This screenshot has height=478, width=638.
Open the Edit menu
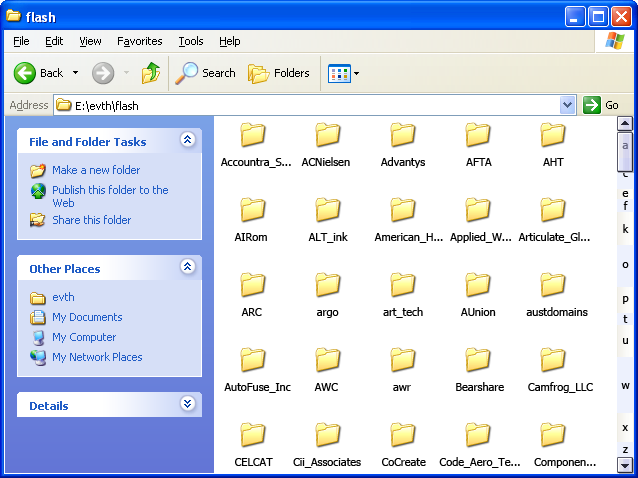[x=54, y=41]
